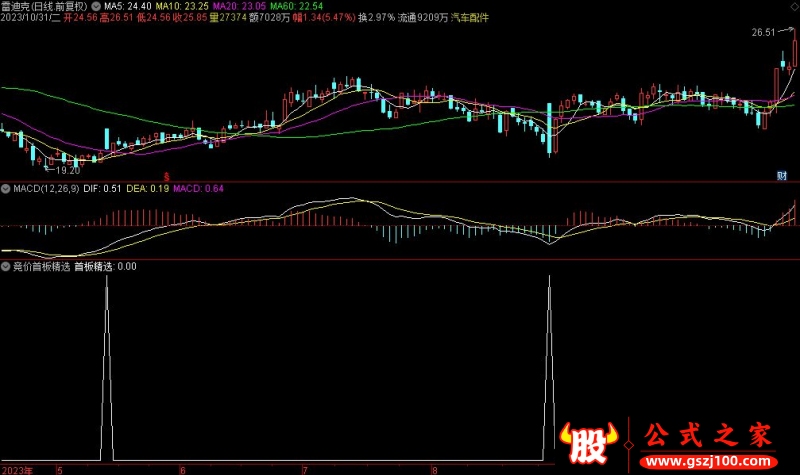Viewport: 800px width, 475px height.
Task: Click the MA10: 23.25 label
Action: click(182, 7)
